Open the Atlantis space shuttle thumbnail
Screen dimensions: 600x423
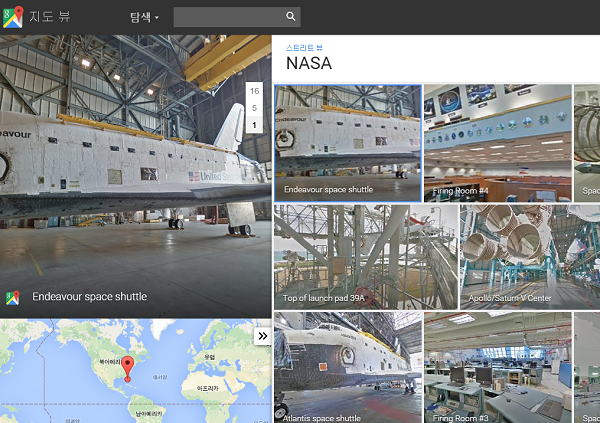tap(348, 367)
